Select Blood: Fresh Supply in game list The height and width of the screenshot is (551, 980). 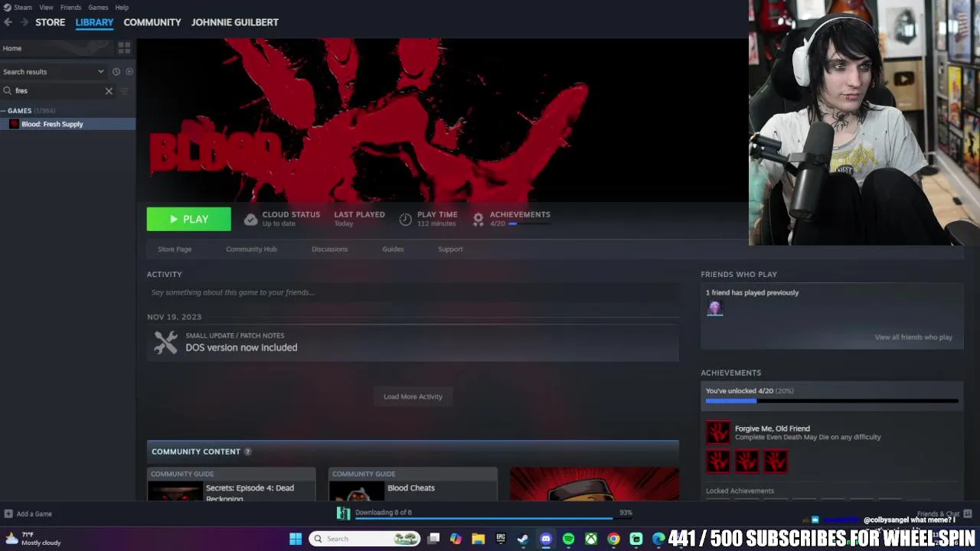click(x=67, y=124)
